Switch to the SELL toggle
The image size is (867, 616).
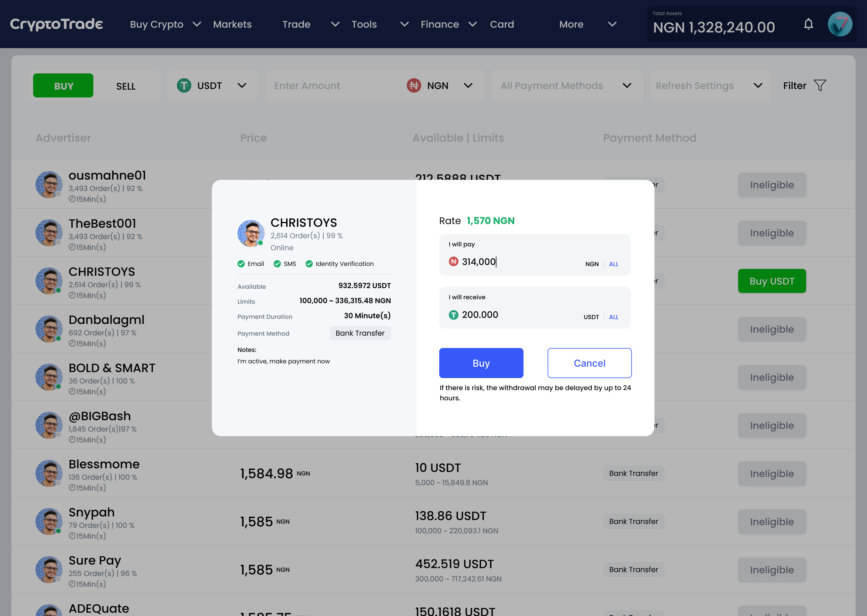coord(126,86)
